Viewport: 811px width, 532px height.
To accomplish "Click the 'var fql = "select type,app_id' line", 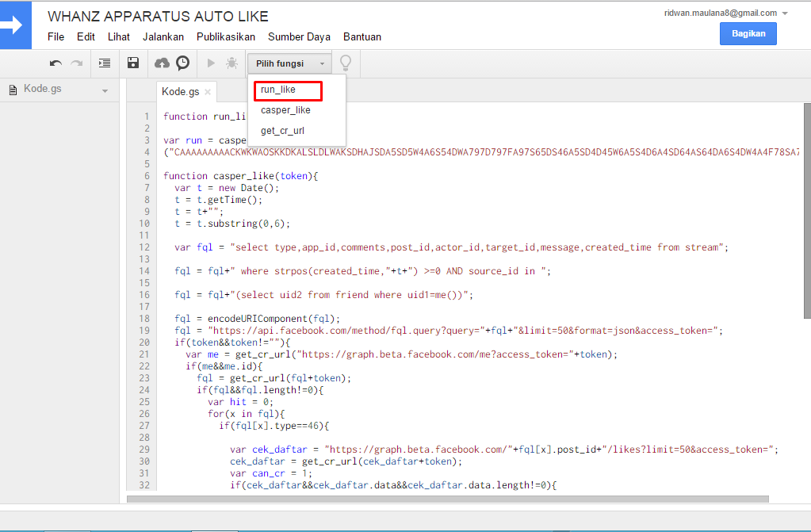I will coord(451,247).
